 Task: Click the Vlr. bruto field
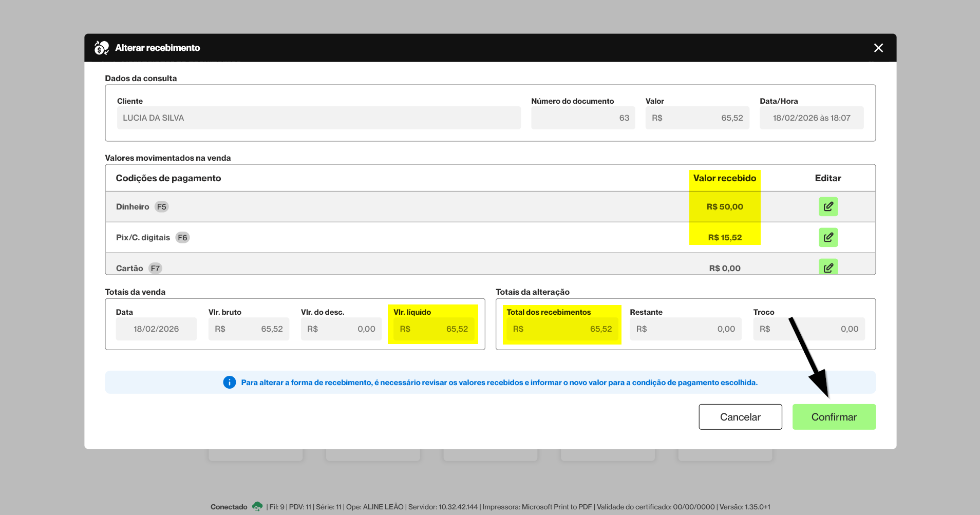(249, 329)
